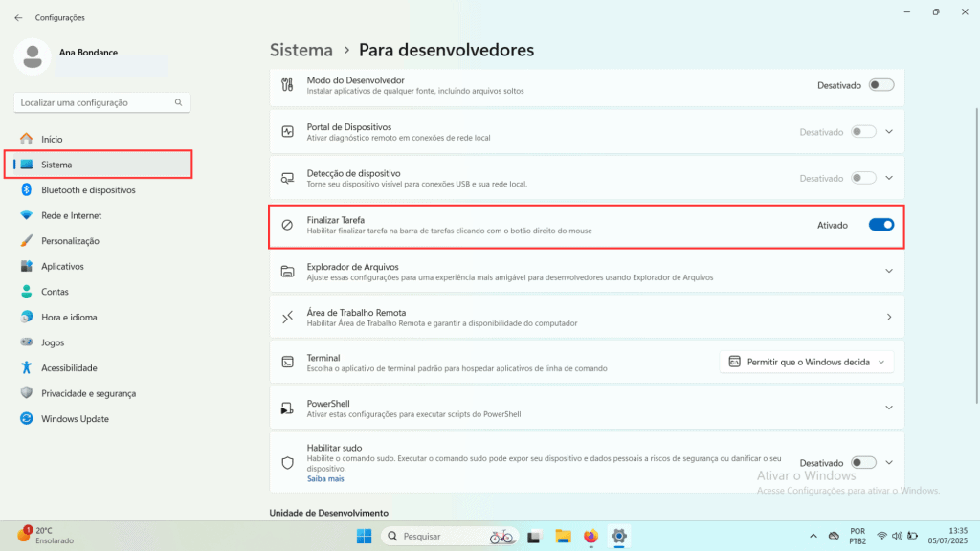Toggle Detecção de dispositivo switch

point(863,178)
